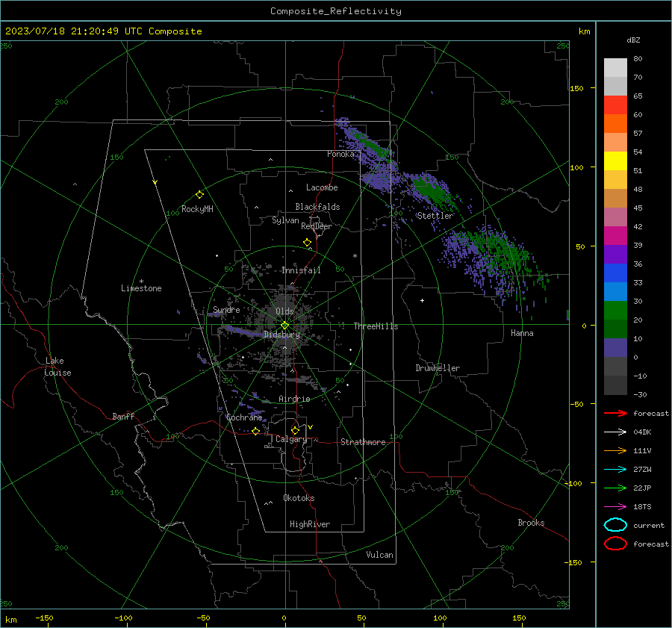Viewport: 672px width, 628px height.
Task: Click the Sundre city label
Action: click(226, 309)
